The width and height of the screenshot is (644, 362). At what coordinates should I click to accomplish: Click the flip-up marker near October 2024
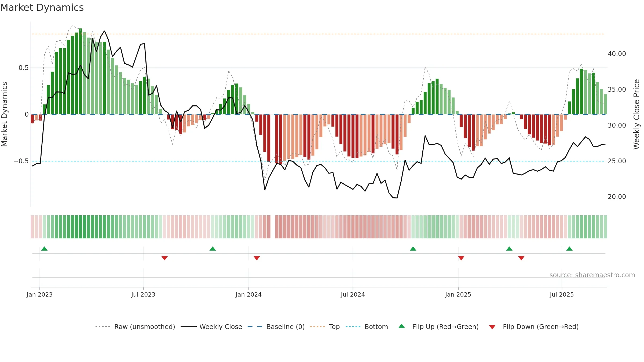click(413, 249)
